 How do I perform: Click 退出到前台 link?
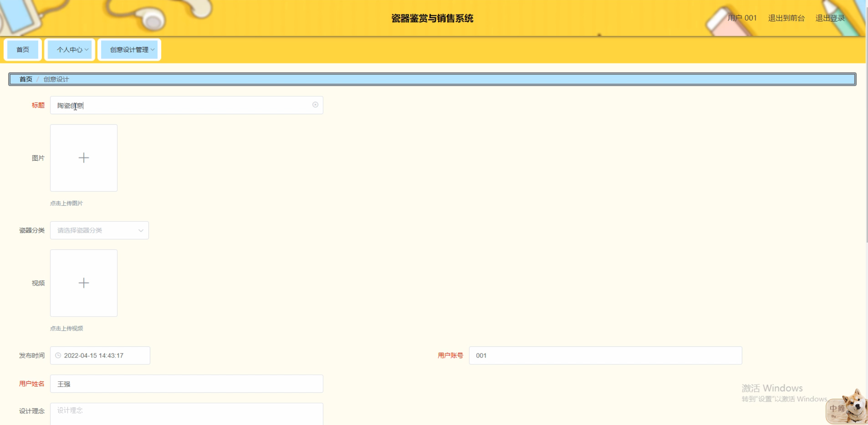[x=786, y=18]
